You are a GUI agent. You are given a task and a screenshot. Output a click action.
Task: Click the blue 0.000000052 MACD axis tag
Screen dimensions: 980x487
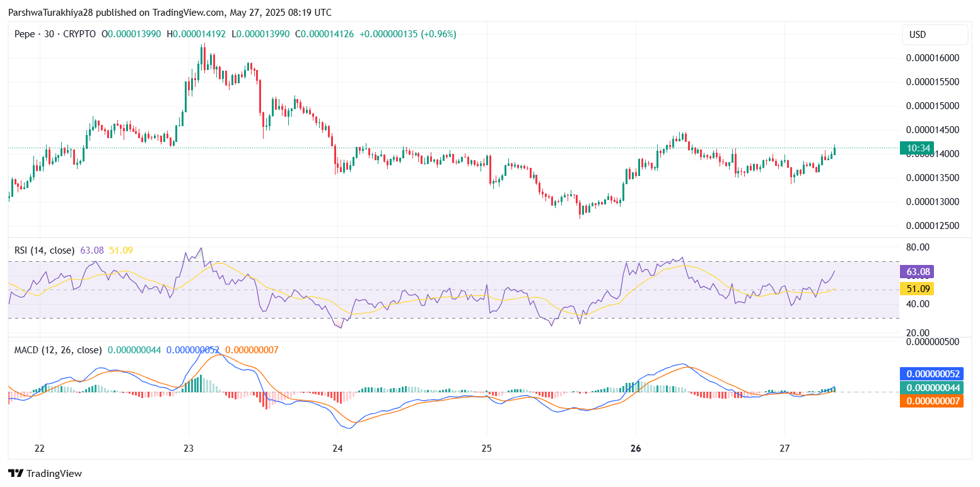pos(931,373)
